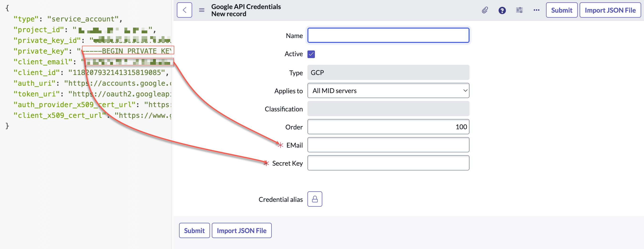Click the New record subtitle text
This screenshot has height=249, width=644.
pyautogui.click(x=229, y=14)
